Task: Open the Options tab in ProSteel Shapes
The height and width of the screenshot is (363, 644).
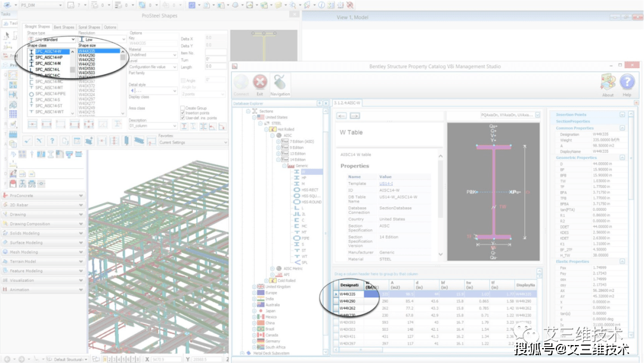Action: (x=110, y=27)
